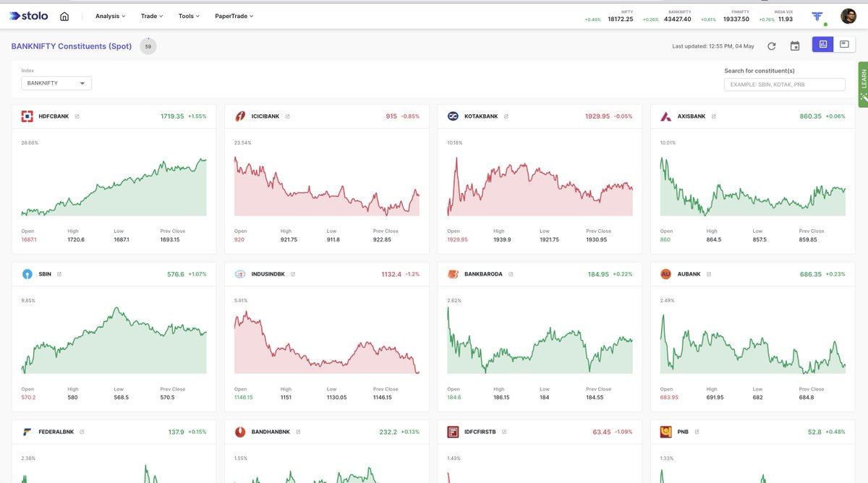The width and height of the screenshot is (868, 483).
Task: Focus the constituent search field
Action: click(785, 85)
